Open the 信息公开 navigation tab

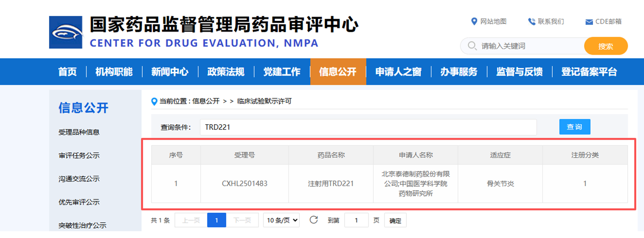click(x=338, y=72)
